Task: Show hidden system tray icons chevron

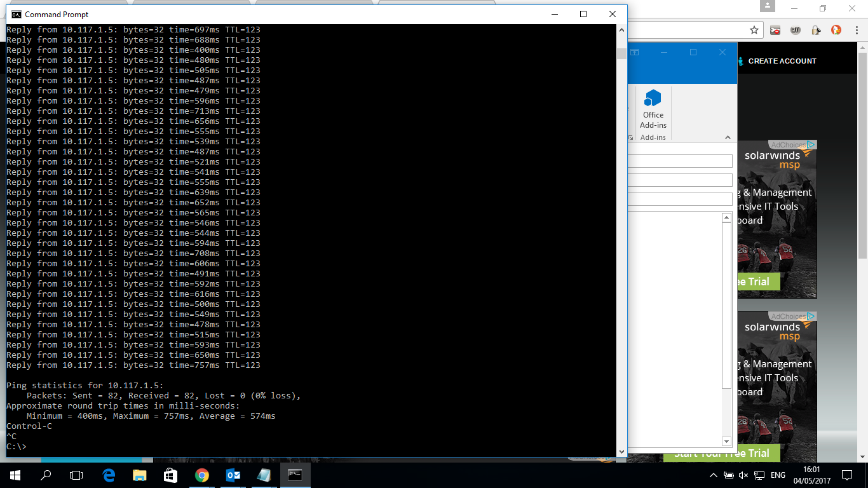Action: coord(713,475)
